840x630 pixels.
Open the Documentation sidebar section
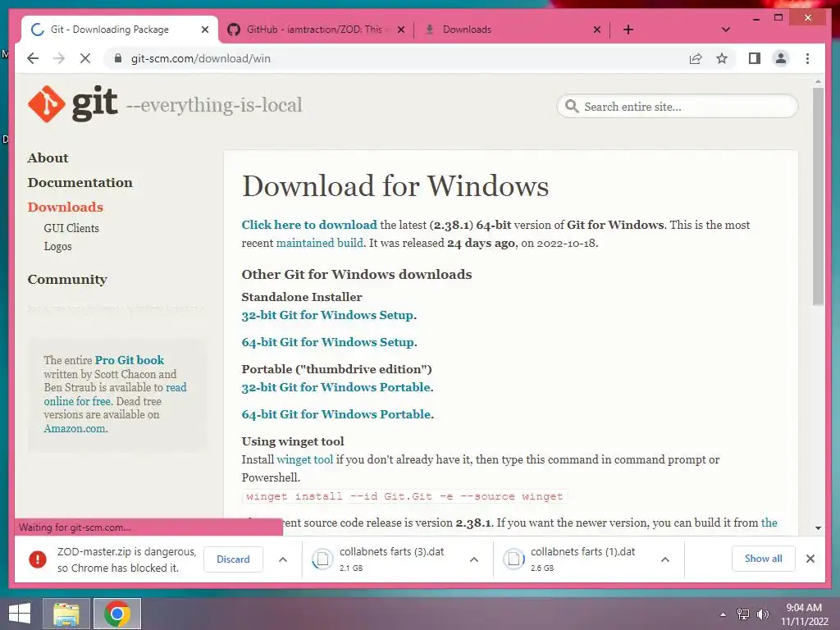pyautogui.click(x=80, y=183)
